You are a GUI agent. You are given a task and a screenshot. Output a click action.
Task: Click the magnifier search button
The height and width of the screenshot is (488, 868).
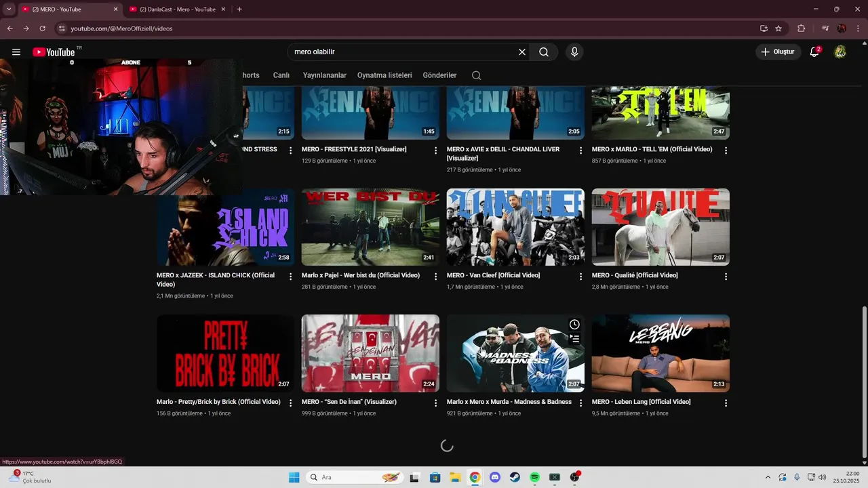(x=544, y=52)
